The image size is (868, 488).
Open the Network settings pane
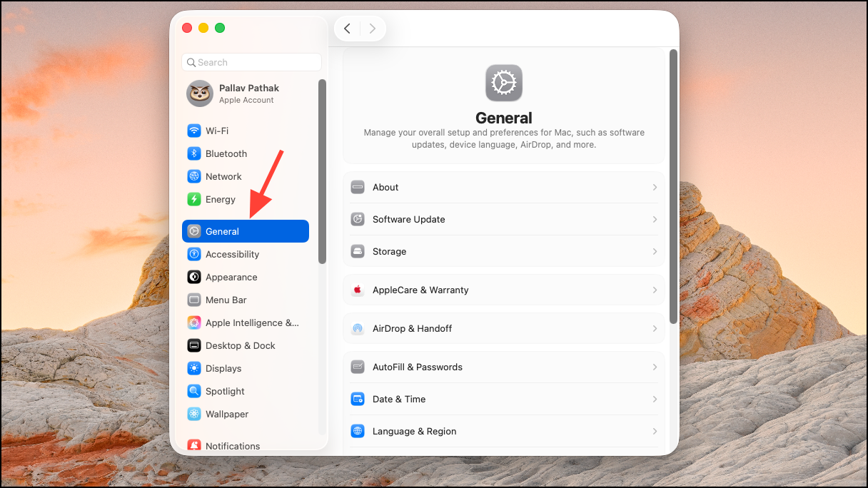click(246, 176)
